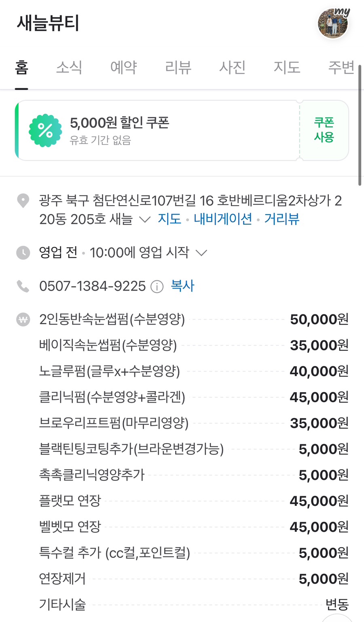The height and width of the screenshot is (622, 364).
Task: Click the green discount percent coupon icon
Action: click(45, 131)
